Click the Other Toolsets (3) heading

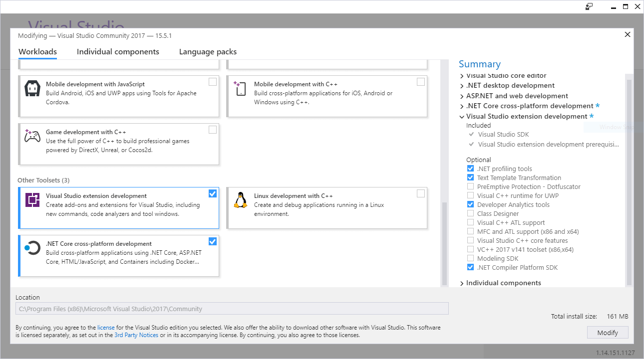(x=43, y=180)
